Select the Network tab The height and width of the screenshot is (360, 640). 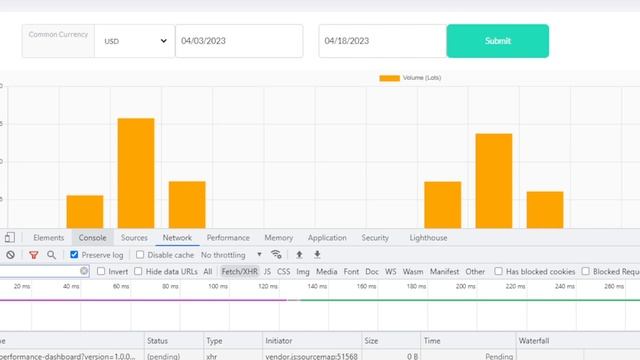(177, 238)
